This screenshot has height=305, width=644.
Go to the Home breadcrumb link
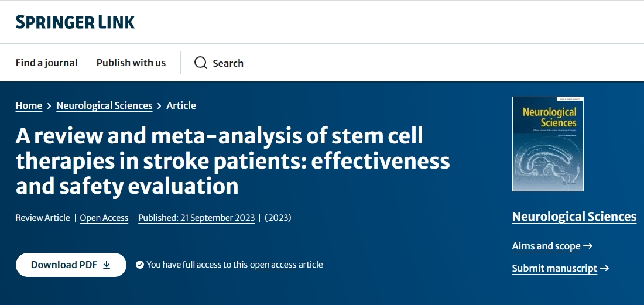29,105
